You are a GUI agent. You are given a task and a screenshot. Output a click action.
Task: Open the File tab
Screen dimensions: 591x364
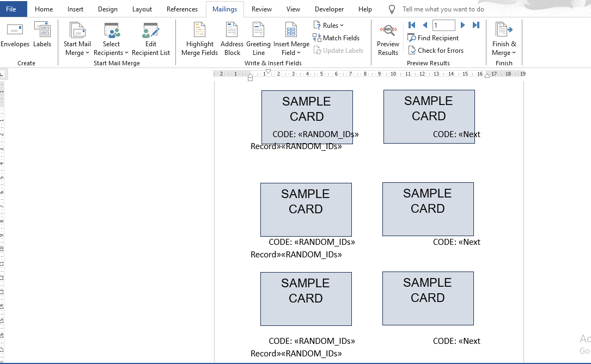click(11, 9)
